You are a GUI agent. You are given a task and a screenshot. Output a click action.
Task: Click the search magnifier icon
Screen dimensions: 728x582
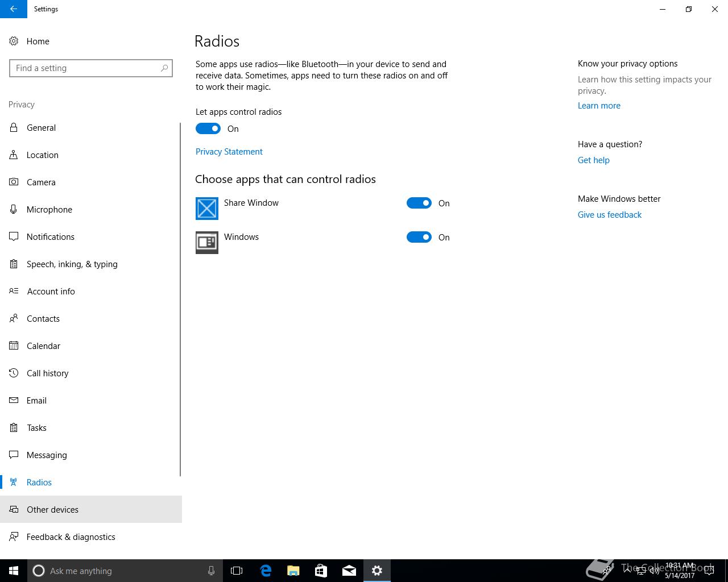tap(164, 68)
